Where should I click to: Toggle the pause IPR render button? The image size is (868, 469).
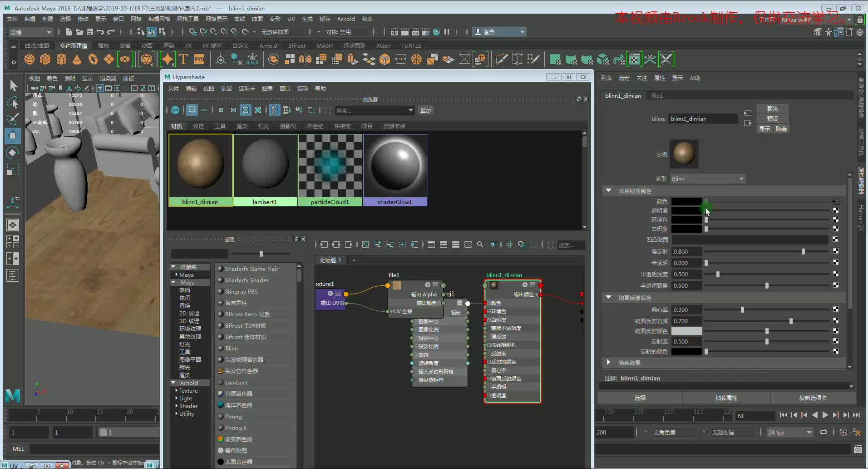tap(447, 32)
